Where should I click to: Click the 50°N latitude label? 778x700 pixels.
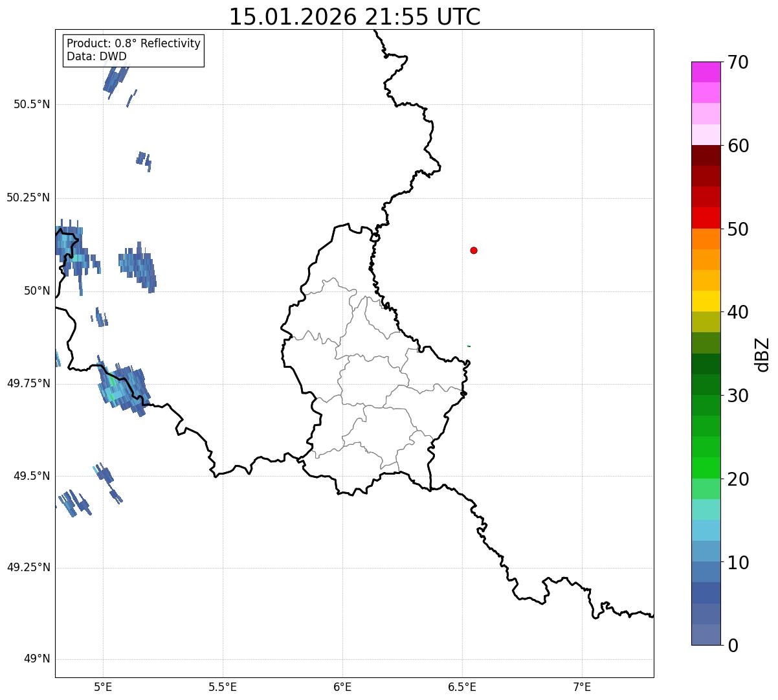click(x=37, y=291)
